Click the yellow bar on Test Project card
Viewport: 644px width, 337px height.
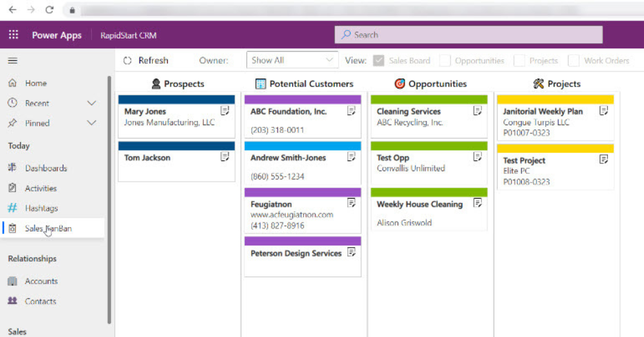tap(555, 148)
